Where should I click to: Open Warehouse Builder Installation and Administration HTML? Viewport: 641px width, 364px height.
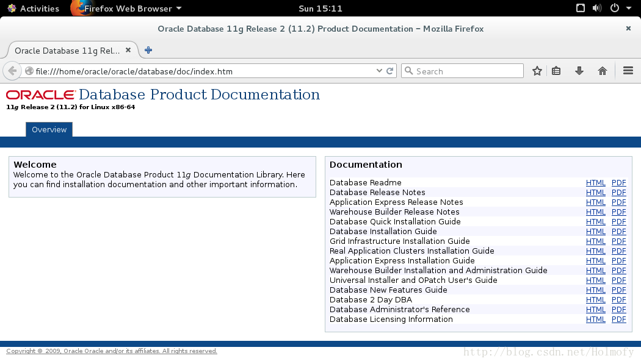(596, 271)
